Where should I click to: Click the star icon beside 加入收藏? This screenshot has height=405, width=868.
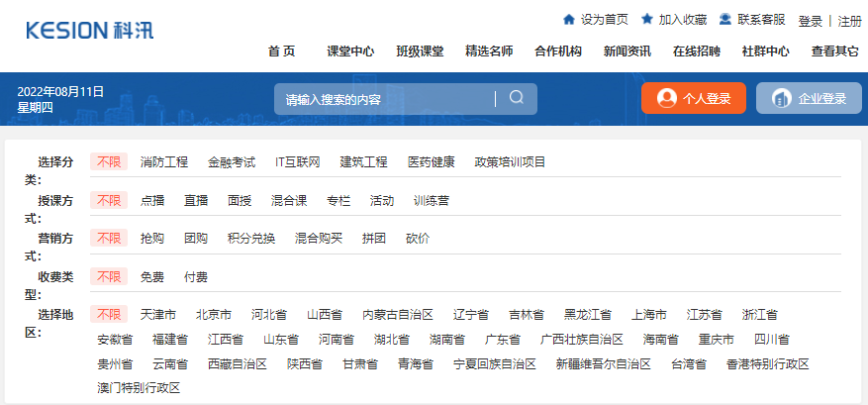pos(647,19)
